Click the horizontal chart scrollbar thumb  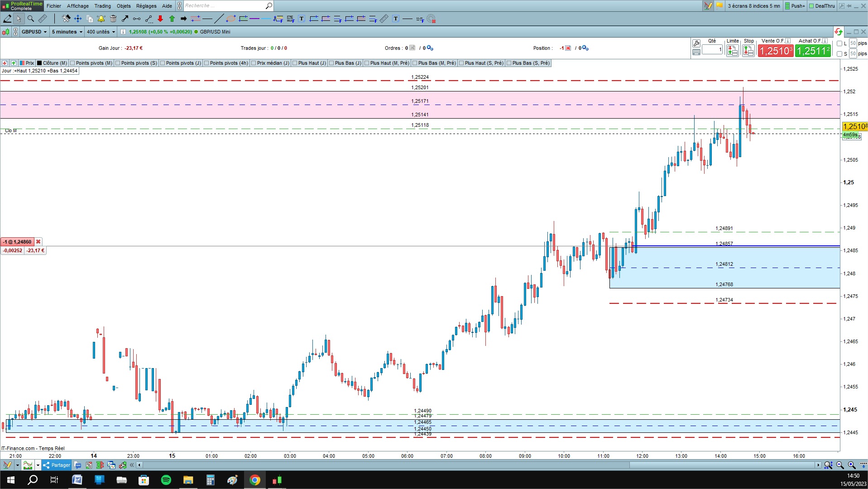click(722, 465)
